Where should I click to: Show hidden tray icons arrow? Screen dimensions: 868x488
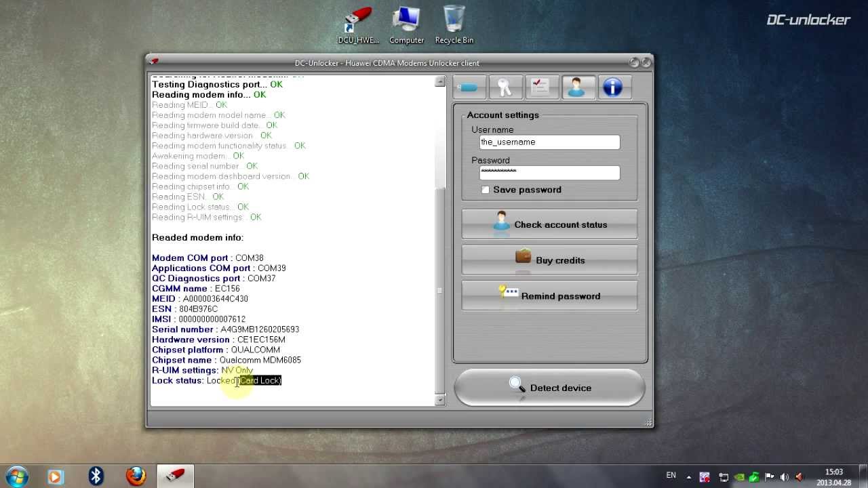[689, 477]
